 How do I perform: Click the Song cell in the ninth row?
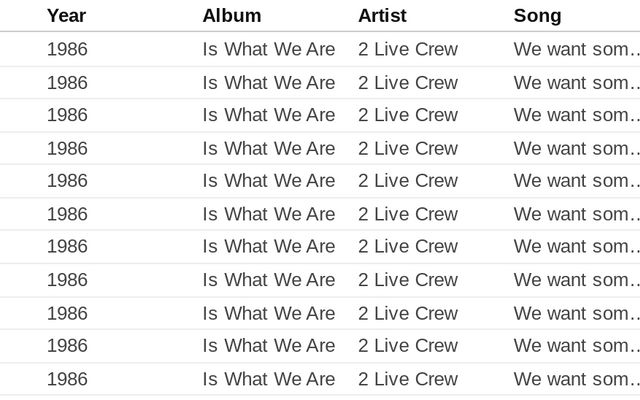tap(577, 313)
